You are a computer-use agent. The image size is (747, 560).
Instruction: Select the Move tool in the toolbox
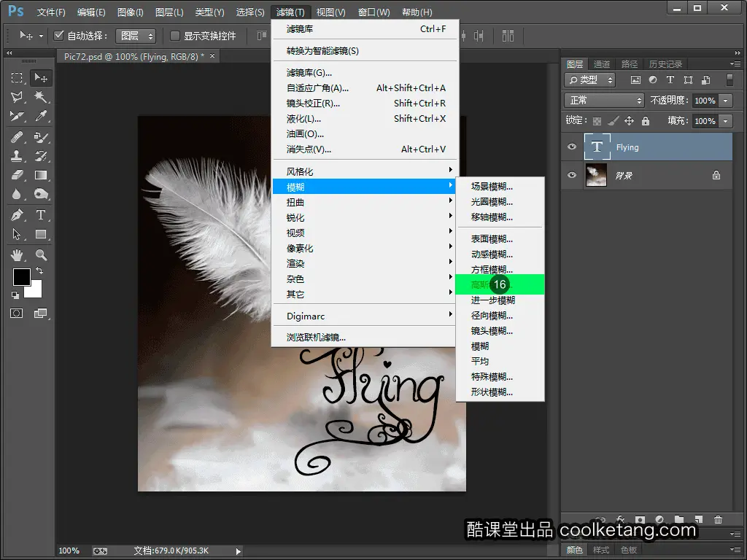[41, 77]
